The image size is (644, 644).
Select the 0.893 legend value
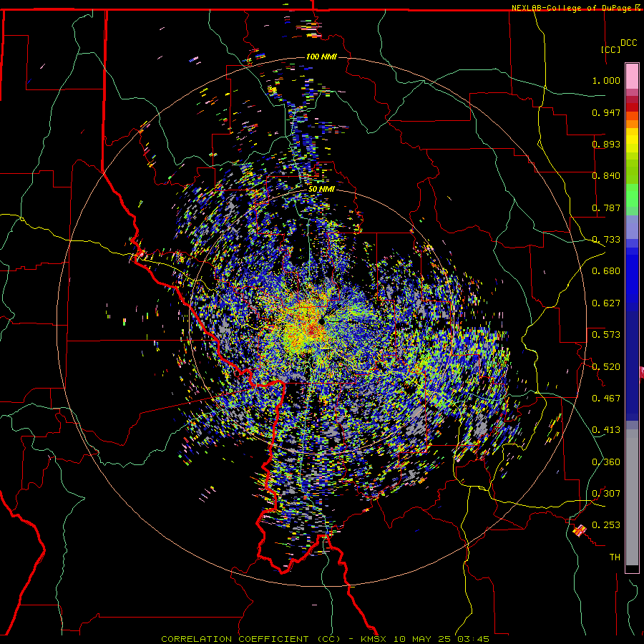[606, 144]
